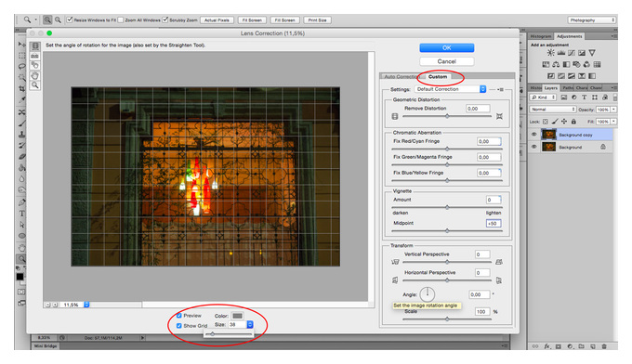The height and width of the screenshot is (364, 632).
Task: Switch to the Paths panel tab
Action: coord(568,88)
